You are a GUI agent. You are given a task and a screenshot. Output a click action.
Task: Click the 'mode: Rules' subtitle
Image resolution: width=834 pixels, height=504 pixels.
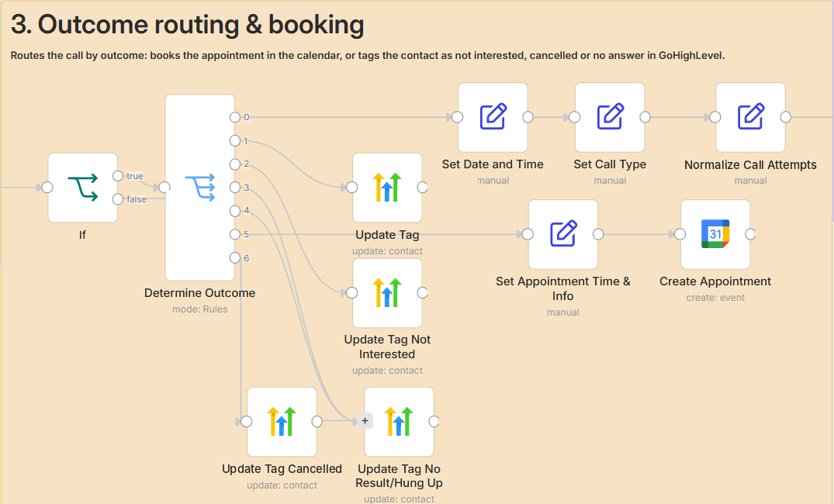(x=199, y=309)
